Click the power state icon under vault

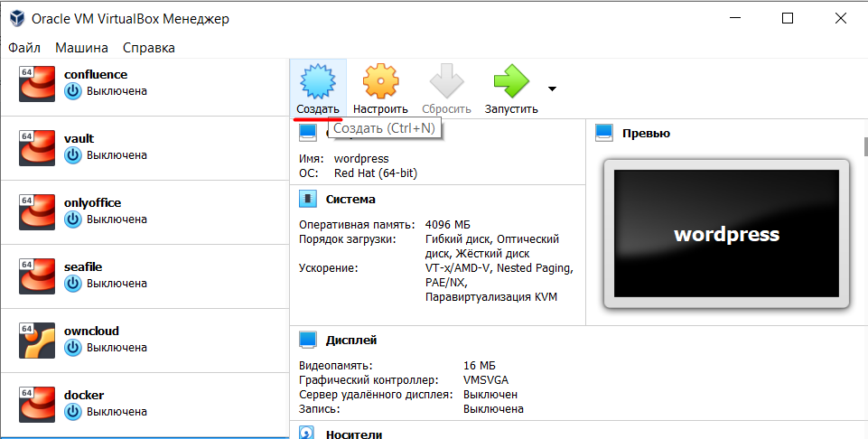(73, 155)
